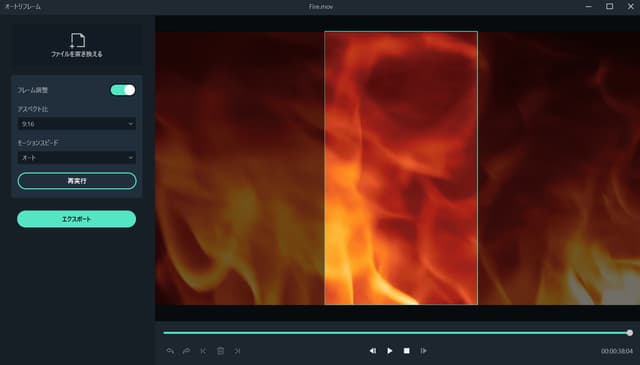Click inside the highlighted crop frame

click(401, 168)
